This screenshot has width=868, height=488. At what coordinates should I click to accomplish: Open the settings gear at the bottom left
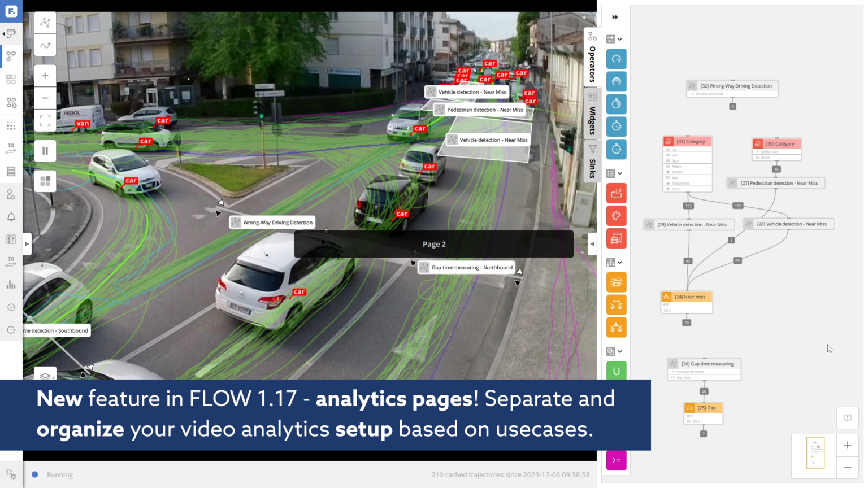11,474
